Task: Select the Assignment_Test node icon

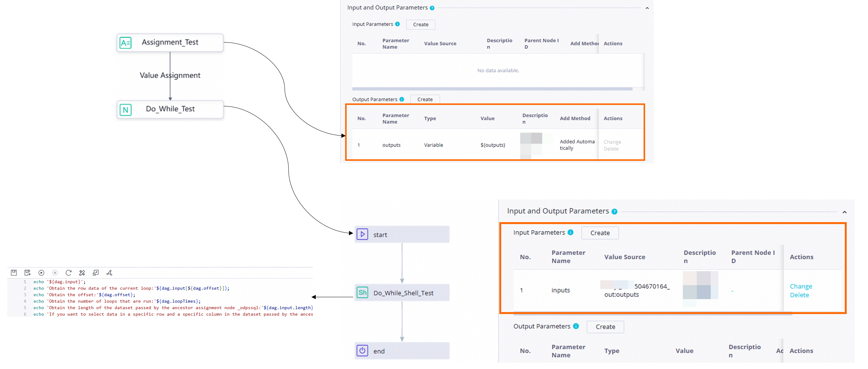Action: (125, 43)
